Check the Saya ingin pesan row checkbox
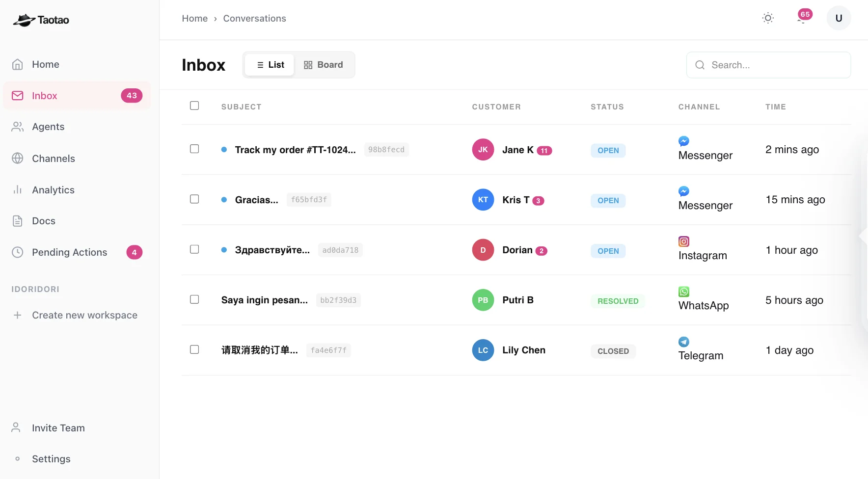 pos(194,299)
